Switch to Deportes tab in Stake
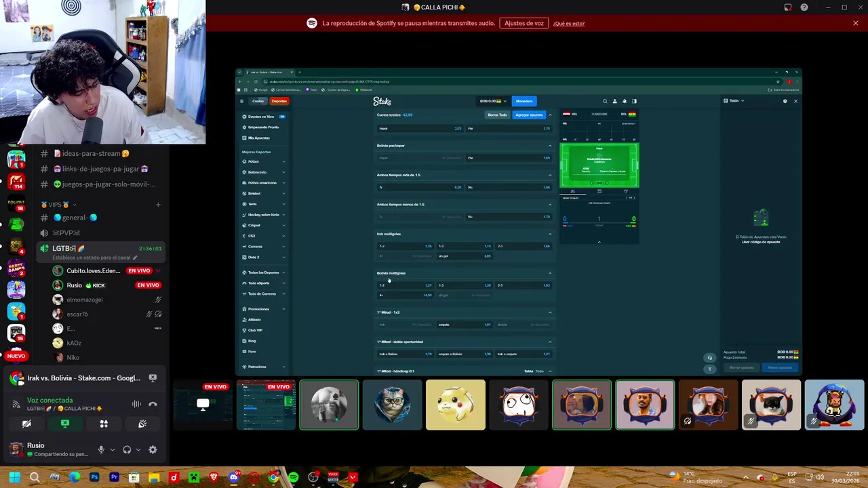868x488 pixels. coord(279,101)
